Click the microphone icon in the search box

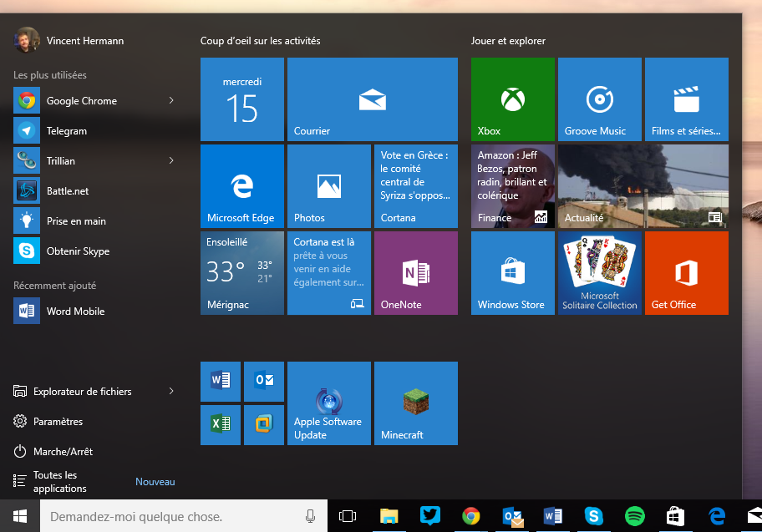click(310, 516)
